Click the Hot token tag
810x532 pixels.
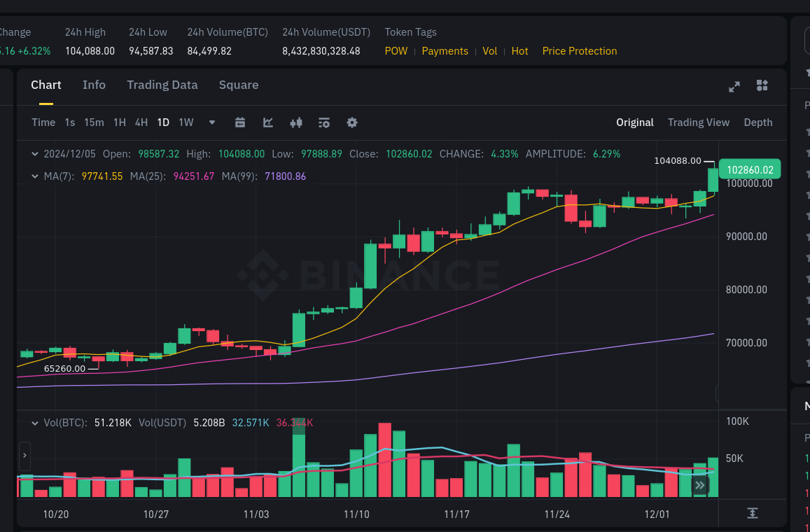coord(519,51)
